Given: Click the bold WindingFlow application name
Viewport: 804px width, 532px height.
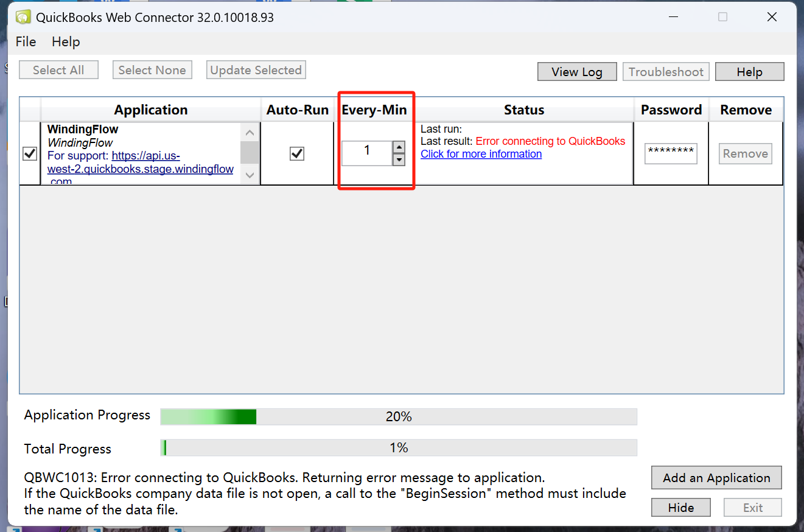Looking at the screenshot, I should click(83, 129).
